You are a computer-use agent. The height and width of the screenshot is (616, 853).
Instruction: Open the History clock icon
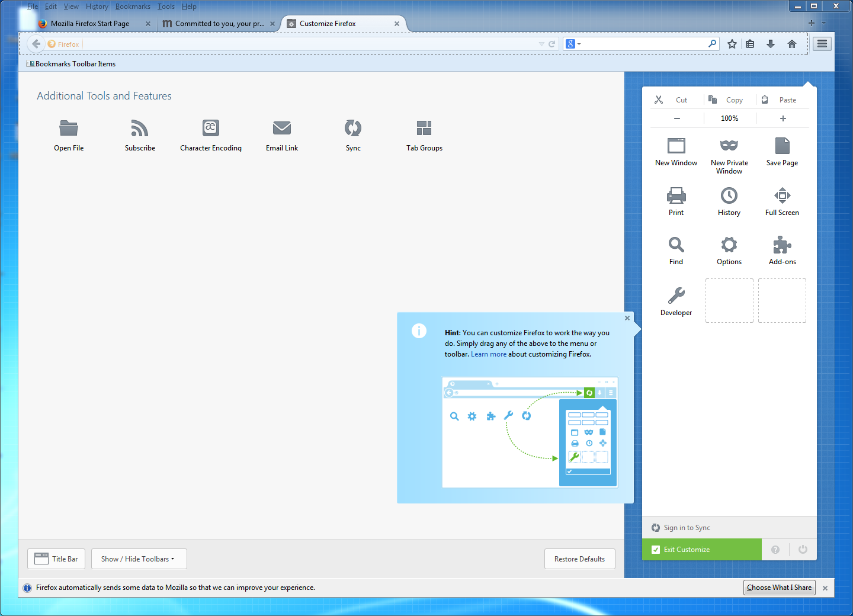coord(729,195)
